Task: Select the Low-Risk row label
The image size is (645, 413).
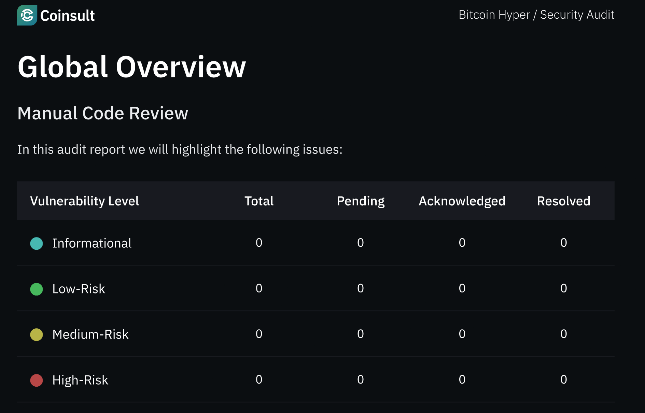Action: pos(79,289)
